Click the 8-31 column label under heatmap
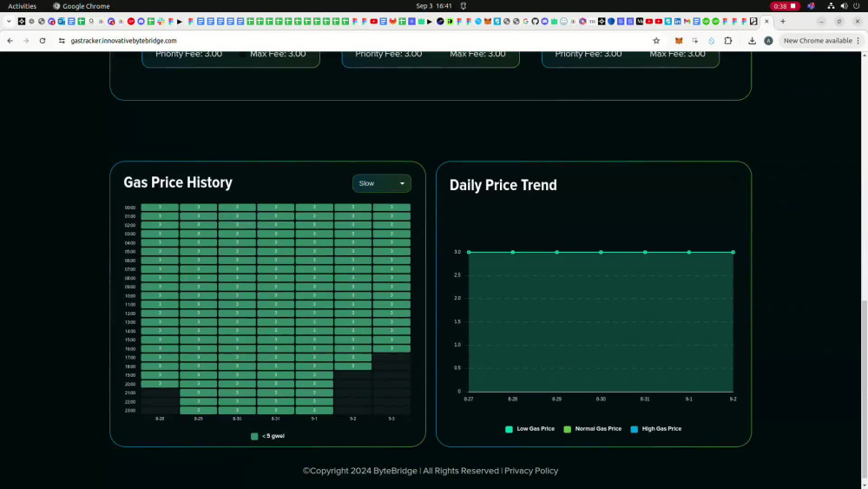The height and width of the screenshot is (489, 868). tap(276, 419)
